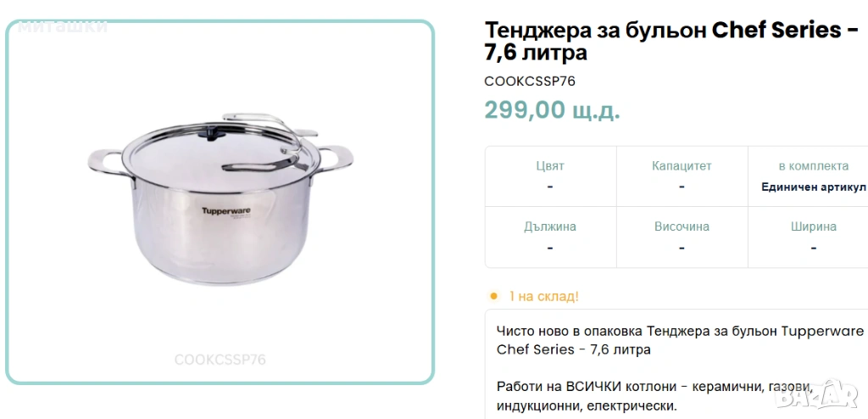Select the product code COOKCSSP76 text

[530, 81]
